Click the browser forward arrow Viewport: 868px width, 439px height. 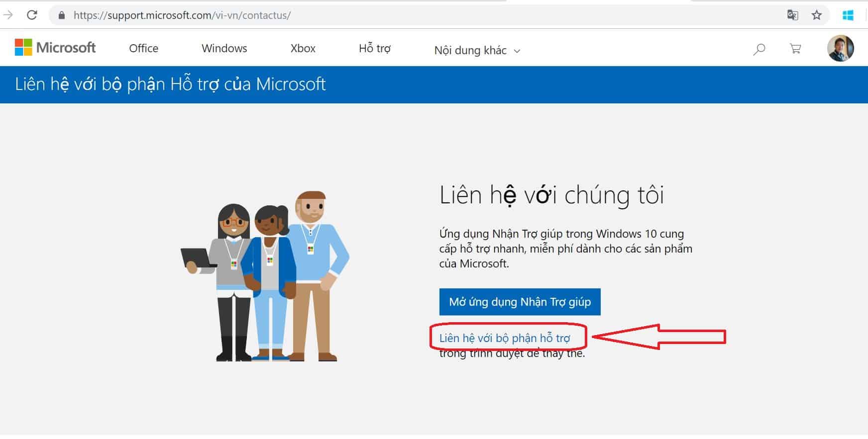point(8,15)
